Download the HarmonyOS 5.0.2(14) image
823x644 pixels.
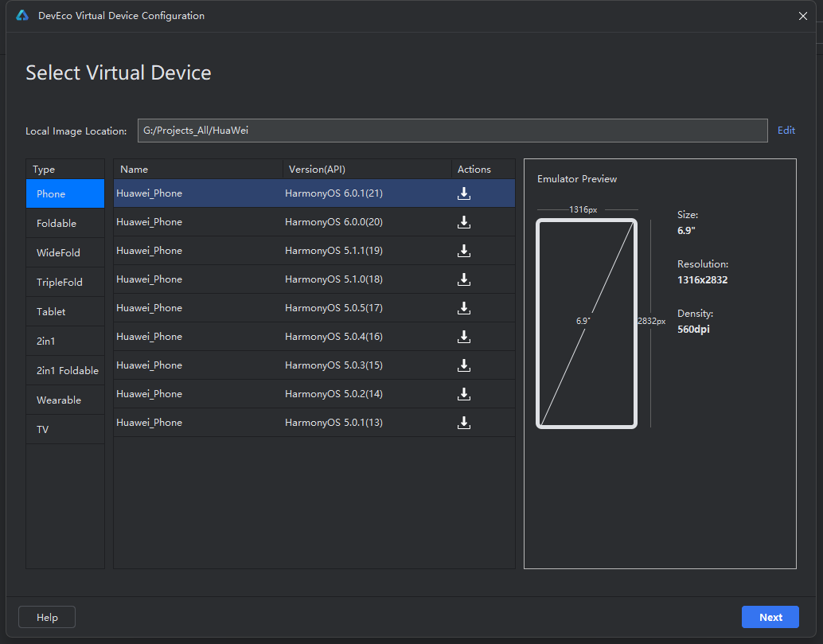click(x=463, y=393)
